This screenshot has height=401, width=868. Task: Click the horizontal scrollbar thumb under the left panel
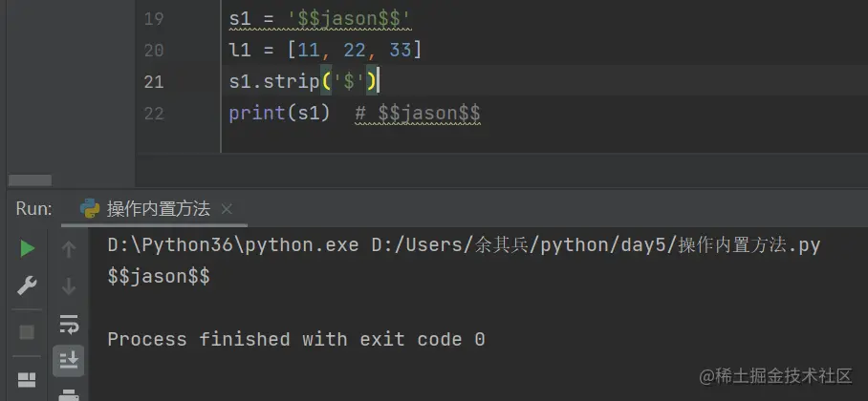(x=31, y=180)
